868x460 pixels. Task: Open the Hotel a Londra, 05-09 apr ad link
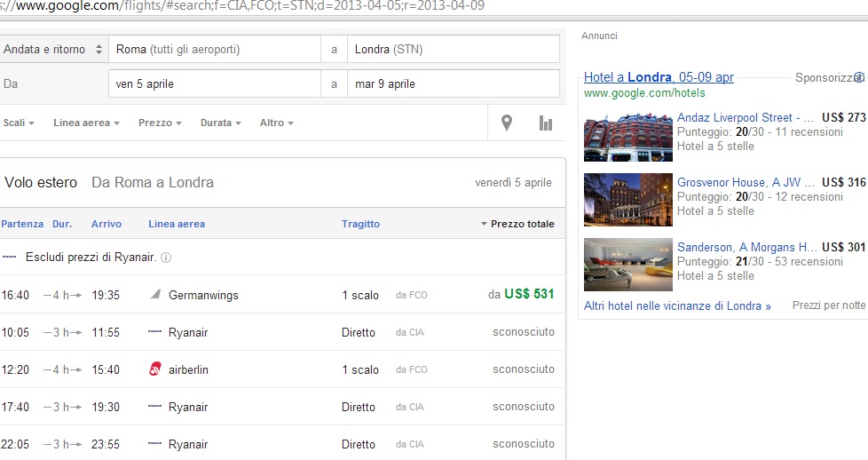659,77
